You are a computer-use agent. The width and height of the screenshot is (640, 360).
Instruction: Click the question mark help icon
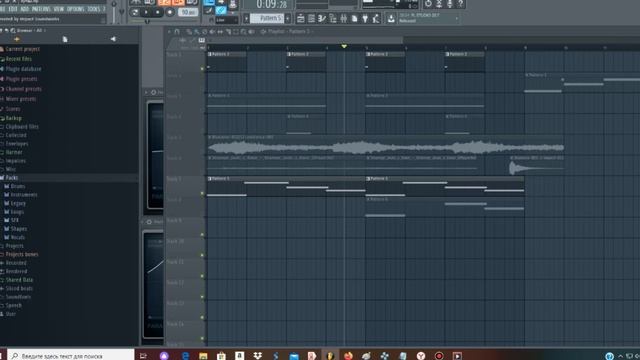(460, 4)
